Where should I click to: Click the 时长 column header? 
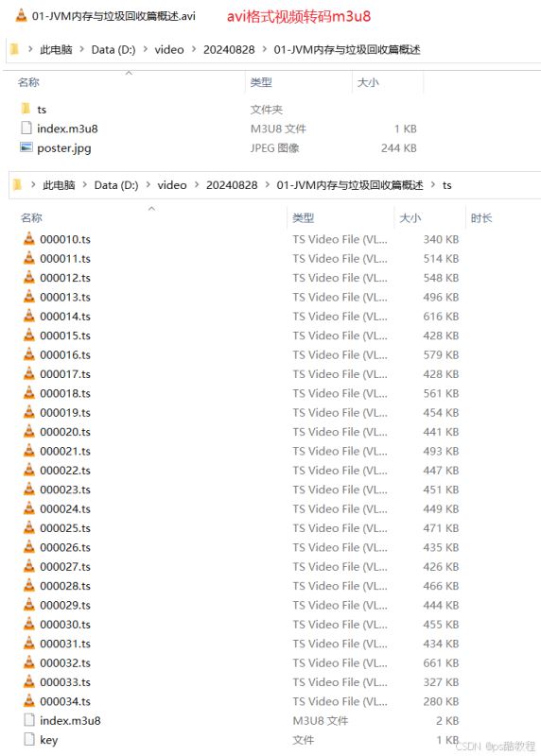[x=481, y=218]
